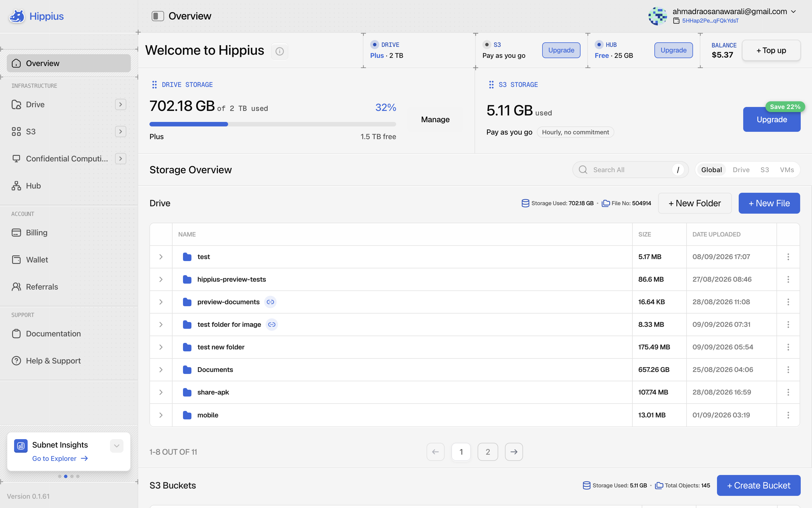Screen dimensions: 812x508
Task: Click the Hub plan Upgrade button
Action: (x=673, y=50)
